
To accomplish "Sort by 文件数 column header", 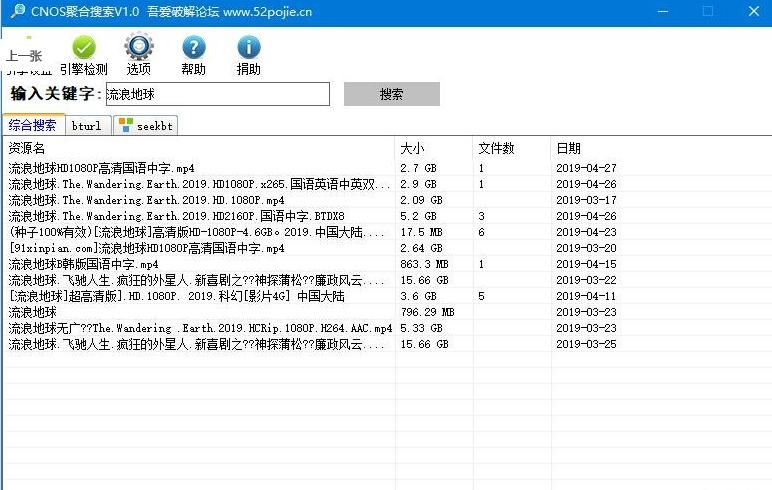I will click(511, 148).
